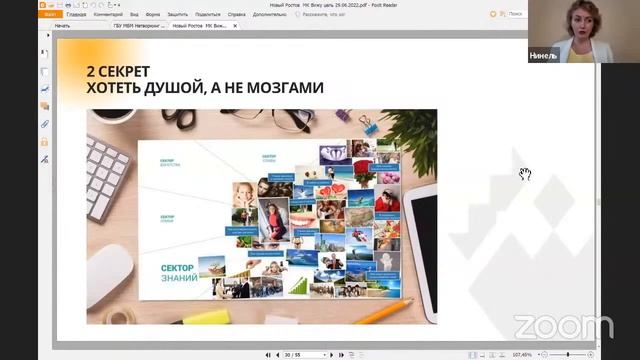Open quick access toolbar customize dropdown

[118, 5]
